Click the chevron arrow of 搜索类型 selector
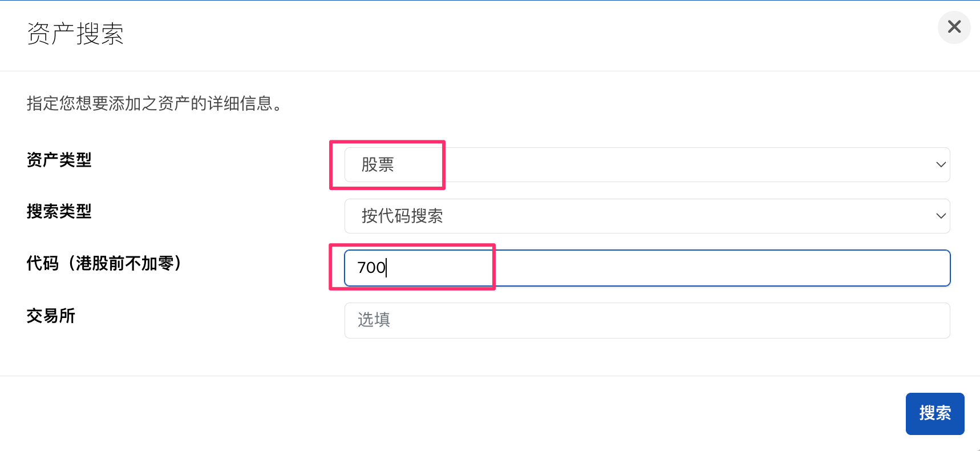The image size is (980, 451). pos(941,216)
